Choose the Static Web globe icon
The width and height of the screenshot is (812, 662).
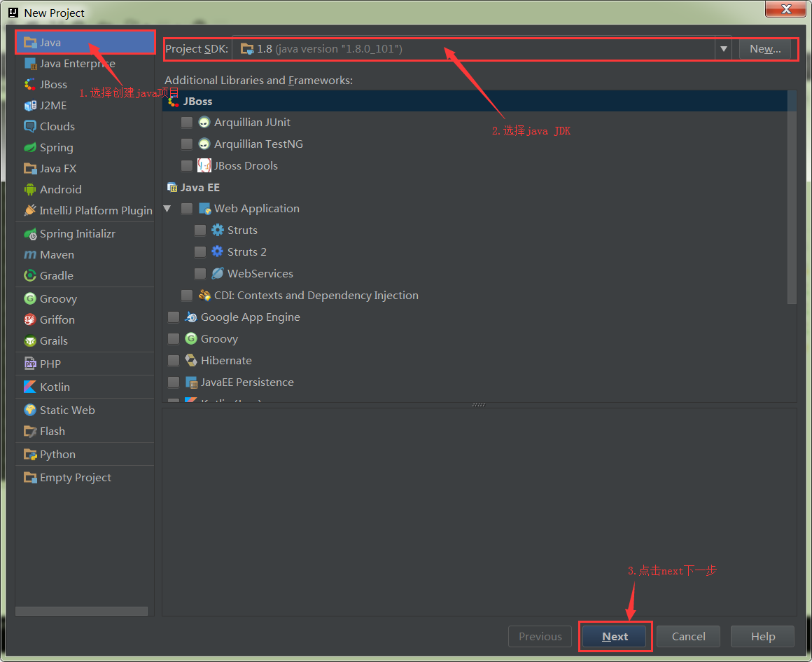[30, 410]
